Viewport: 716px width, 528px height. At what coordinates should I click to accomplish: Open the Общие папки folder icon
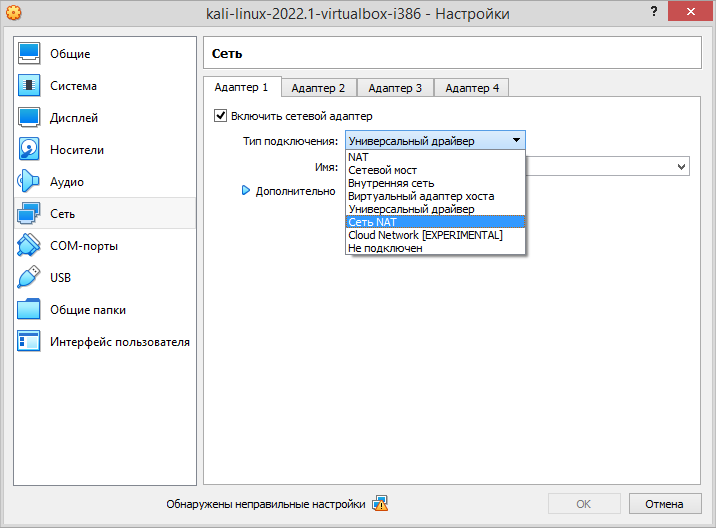(29, 309)
